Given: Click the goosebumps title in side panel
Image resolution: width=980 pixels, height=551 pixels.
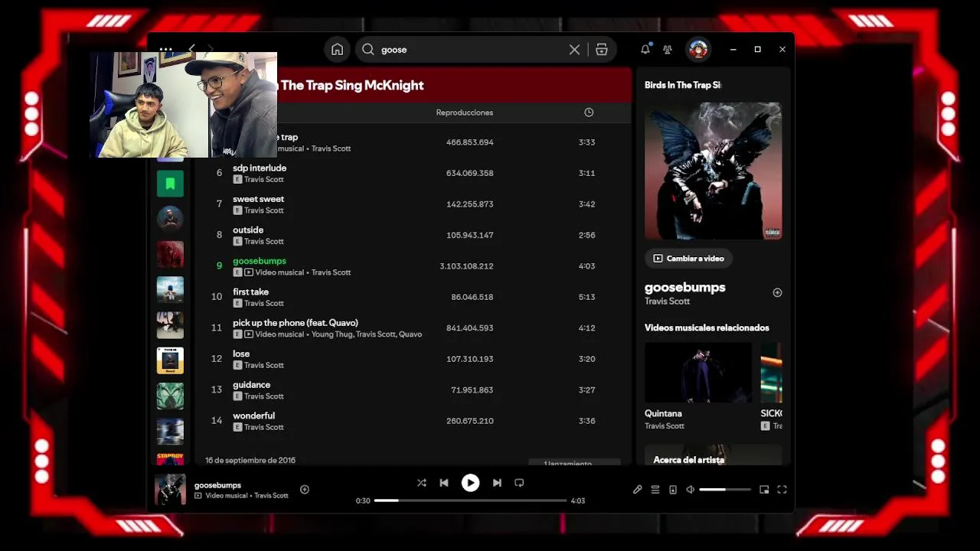Looking at the screenshot, I should 684,287.
